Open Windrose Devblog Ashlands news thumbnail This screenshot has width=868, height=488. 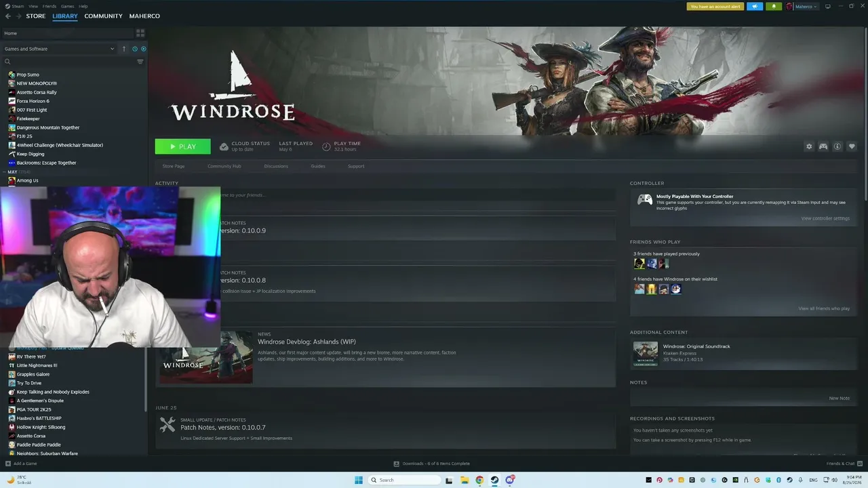(206, 357)
